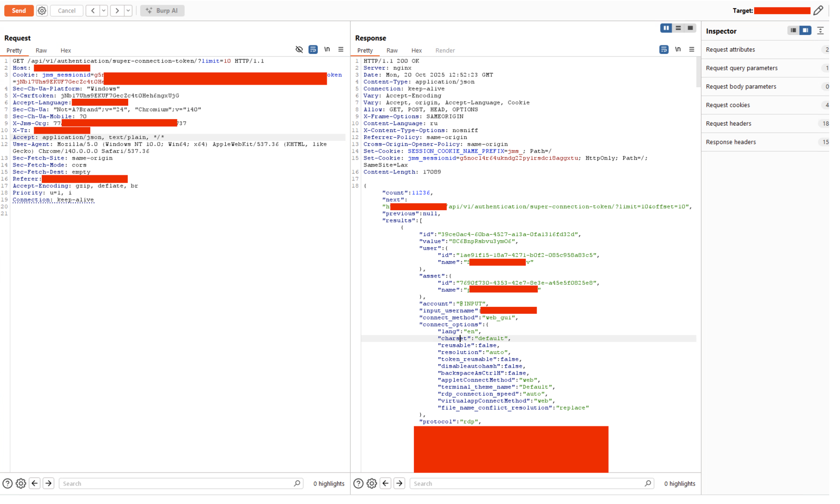Toggle the read-only eye icon on Request
The image size is (840, 504).
point(300,49)
